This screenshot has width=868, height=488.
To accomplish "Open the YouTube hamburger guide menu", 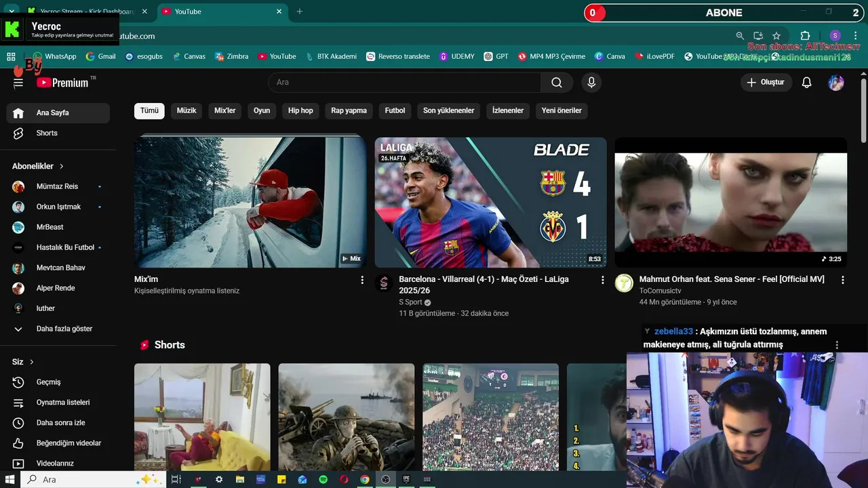I will coord(18,83).
